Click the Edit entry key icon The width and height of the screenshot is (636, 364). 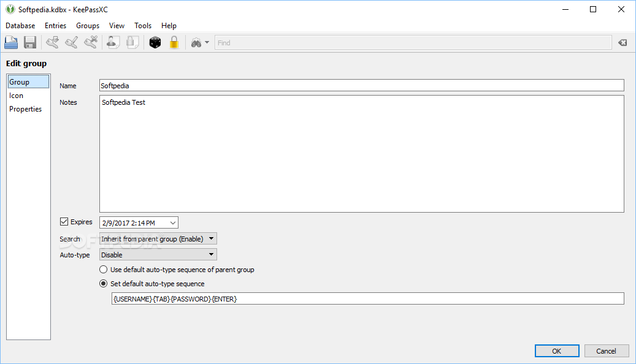coord(72,42)
